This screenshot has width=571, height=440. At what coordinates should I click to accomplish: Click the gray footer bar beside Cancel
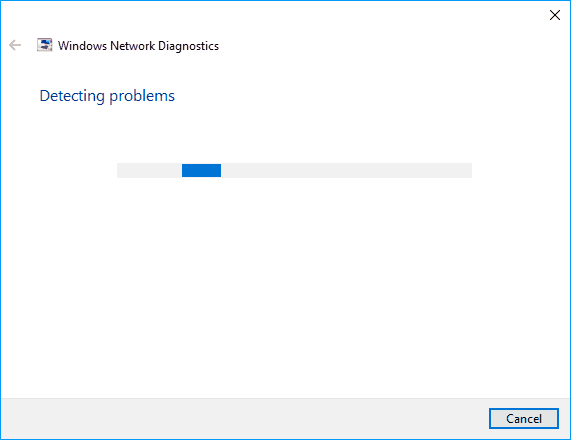tap(244, 419)
